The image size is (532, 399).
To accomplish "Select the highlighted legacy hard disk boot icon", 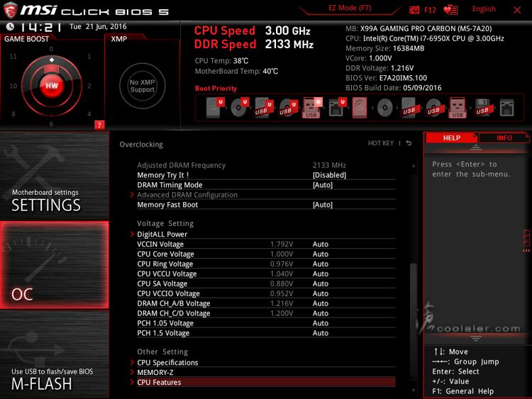I will pyautogui.click(x=360, y=108).
